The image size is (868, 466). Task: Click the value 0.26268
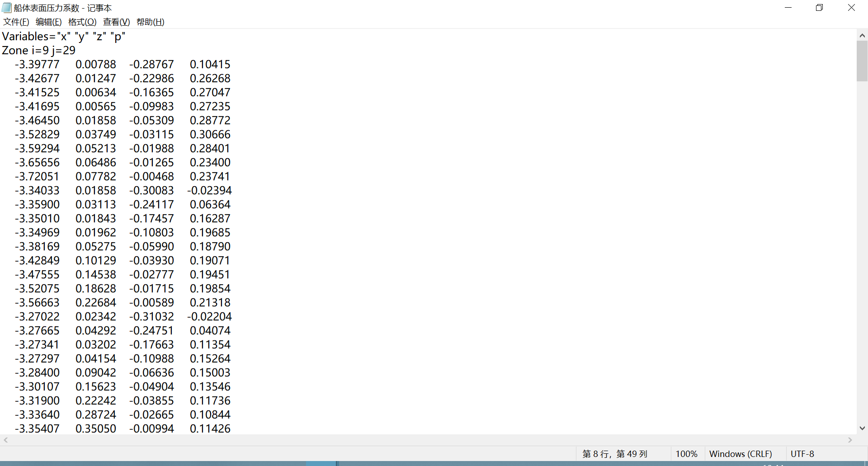coord(210,79)
